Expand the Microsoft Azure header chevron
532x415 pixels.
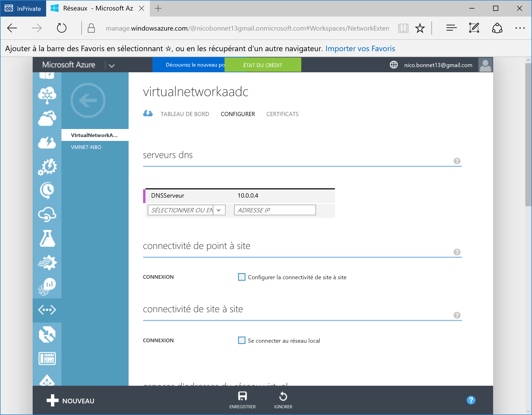pyautogui.click(x=111, y=66)
